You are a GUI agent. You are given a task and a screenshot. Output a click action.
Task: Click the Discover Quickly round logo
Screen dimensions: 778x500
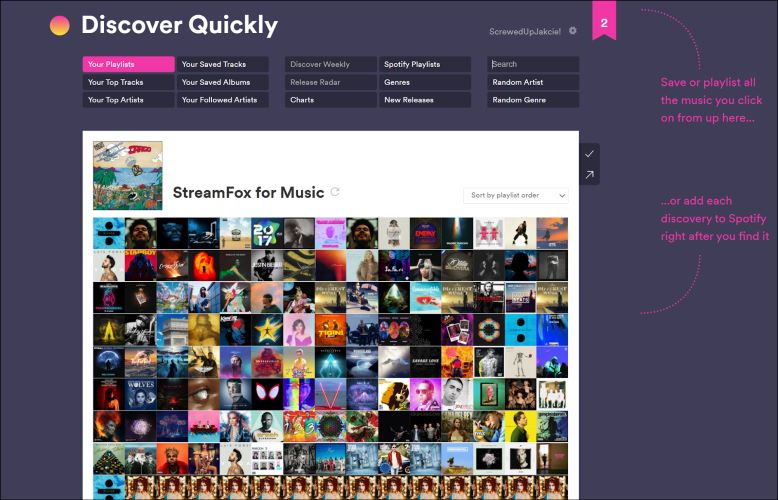60,25
